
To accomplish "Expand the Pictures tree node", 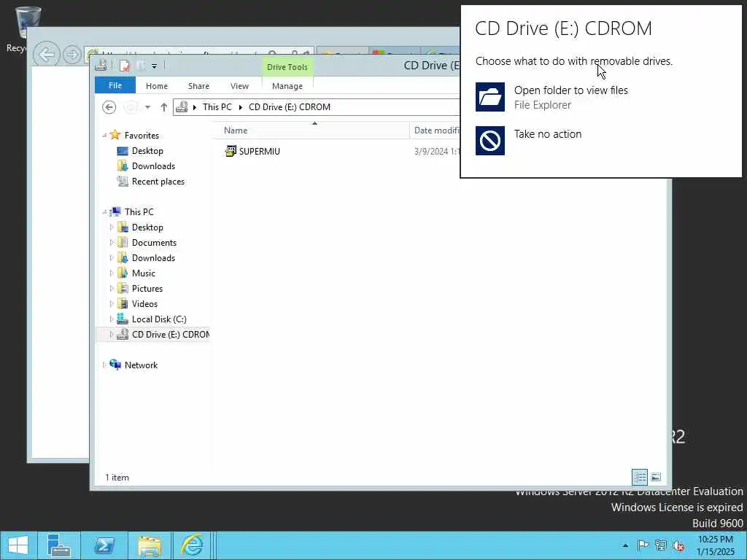I will click(112, 289).
